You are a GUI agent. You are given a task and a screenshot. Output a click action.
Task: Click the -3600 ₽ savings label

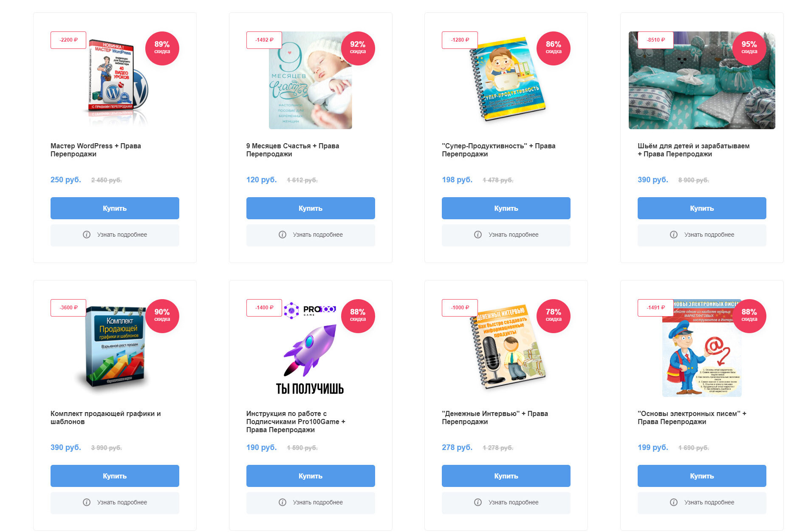pyautogui.click(x=68, y=308)
